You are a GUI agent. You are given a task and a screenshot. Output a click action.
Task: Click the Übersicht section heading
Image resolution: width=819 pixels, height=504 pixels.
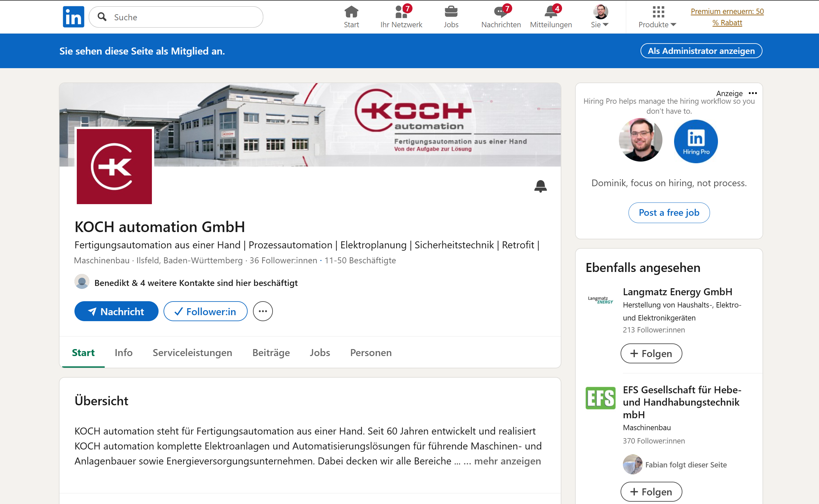pyautogui.click(x=101, y=401)
